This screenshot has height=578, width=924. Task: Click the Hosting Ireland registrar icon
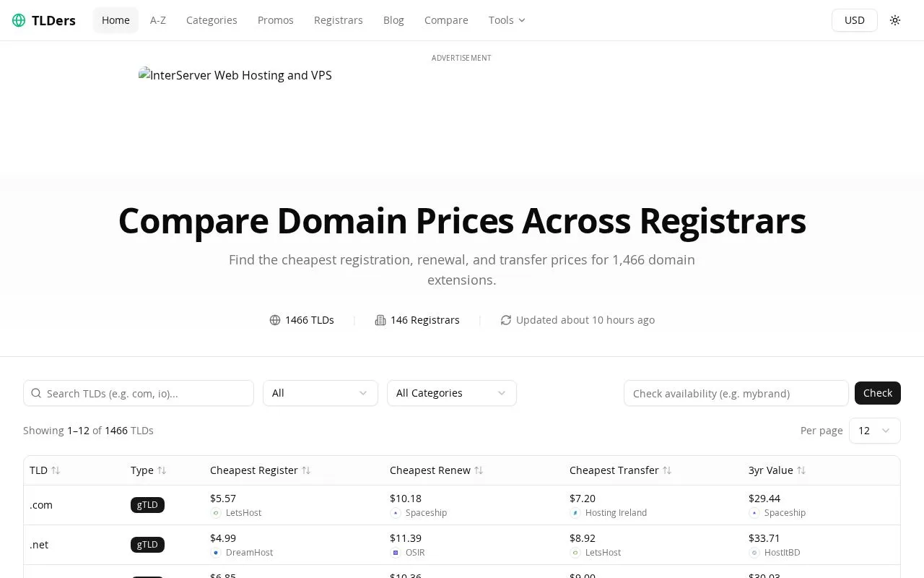click(575, 513)
